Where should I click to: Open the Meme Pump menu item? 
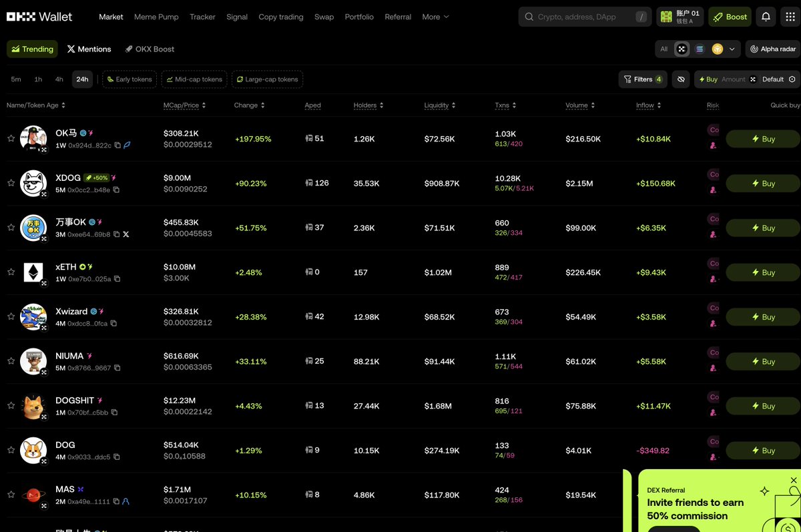point(156,17)
